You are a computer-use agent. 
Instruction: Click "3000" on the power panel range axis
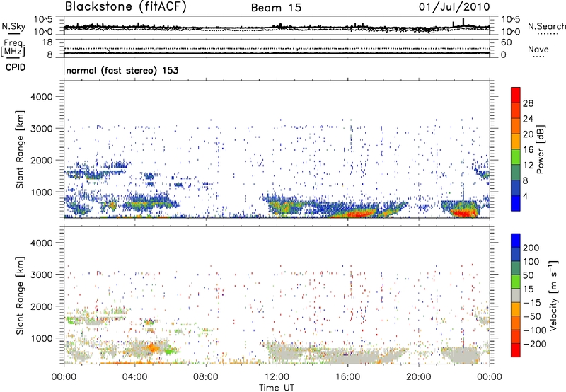pos(42,129)
